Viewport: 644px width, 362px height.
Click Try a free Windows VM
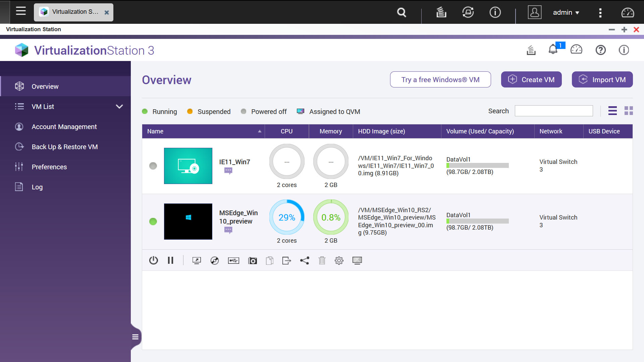[440, 79]
